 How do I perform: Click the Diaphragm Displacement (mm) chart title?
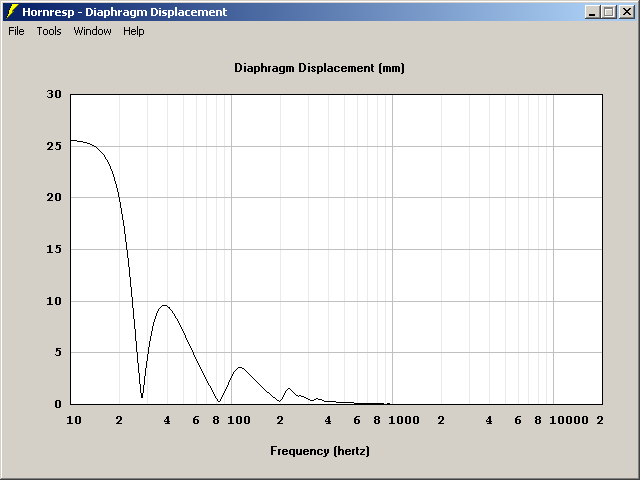pos(319,68)
